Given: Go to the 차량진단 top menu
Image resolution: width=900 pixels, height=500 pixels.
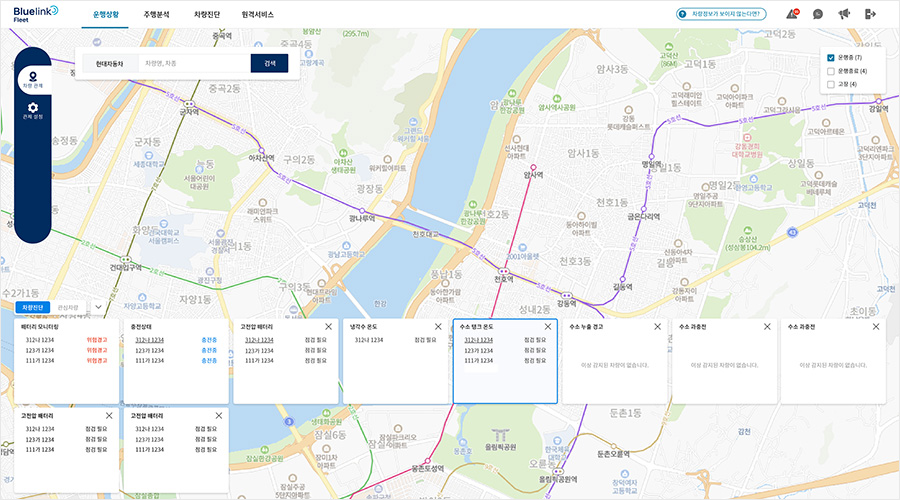Looking at the screenshot, I should (206, 15).
